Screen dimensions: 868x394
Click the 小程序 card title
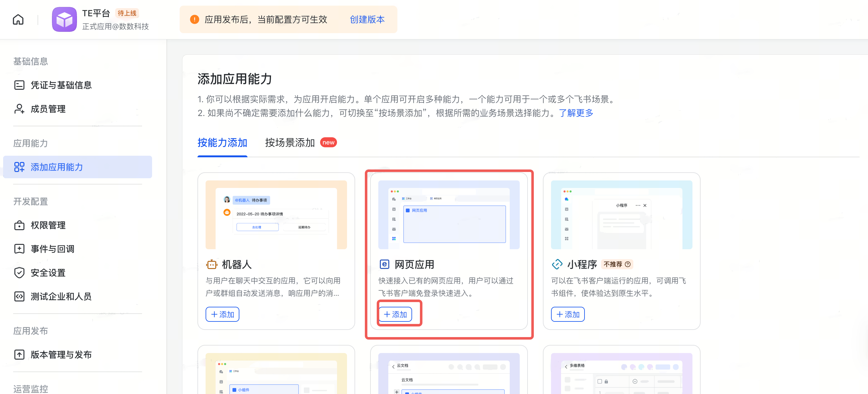(x=582, y=264)
